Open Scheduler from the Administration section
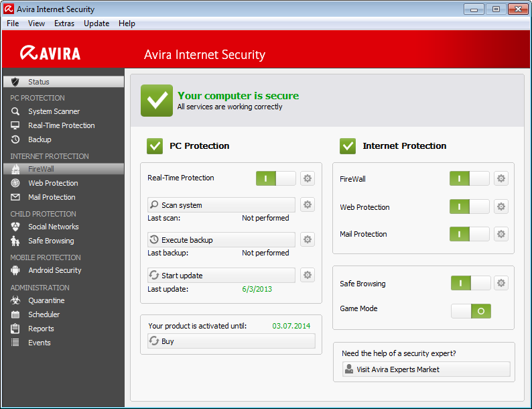 (44, 314)
